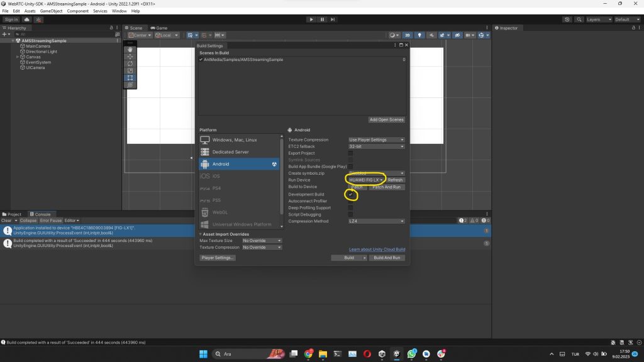The image size is (644, 362).
Task: Select the Rect tool in Scene
Action: [x=130, y=77]
